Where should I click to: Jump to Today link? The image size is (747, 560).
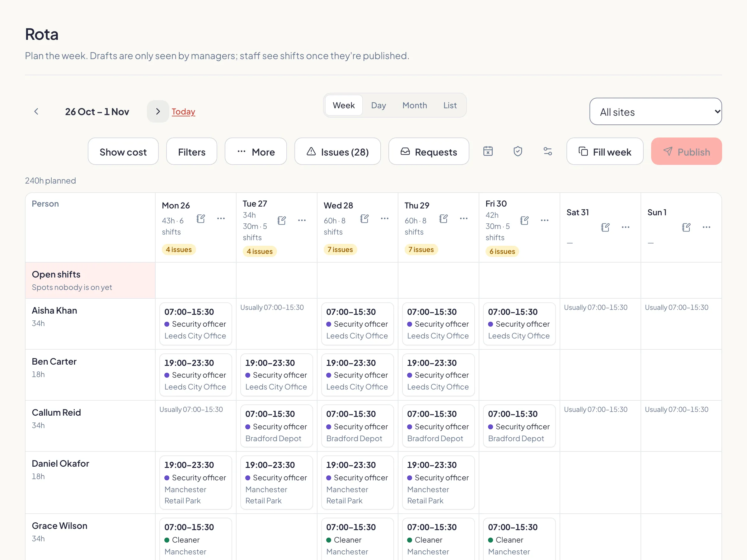pos(183,111)
